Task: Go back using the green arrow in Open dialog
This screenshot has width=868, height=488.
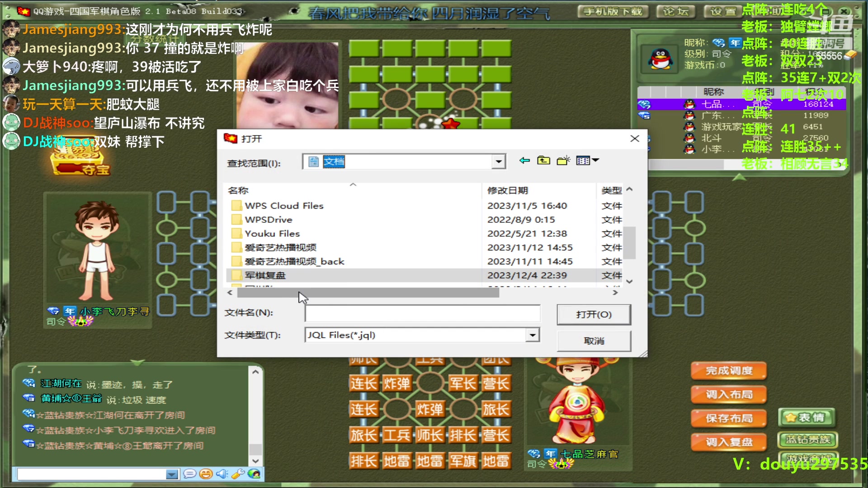Action: coord(524,160)
